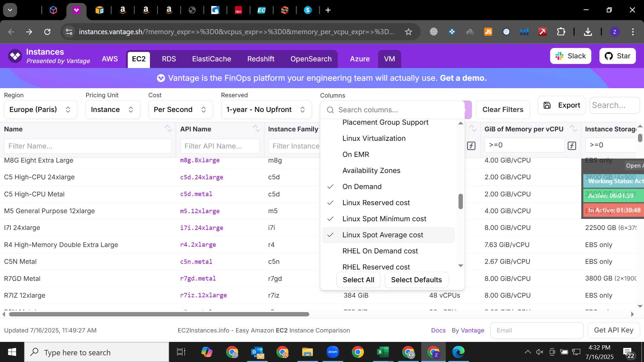644x362 pixels.
Task: Enable Availability Zones column
Action: [x=388, y=171]
